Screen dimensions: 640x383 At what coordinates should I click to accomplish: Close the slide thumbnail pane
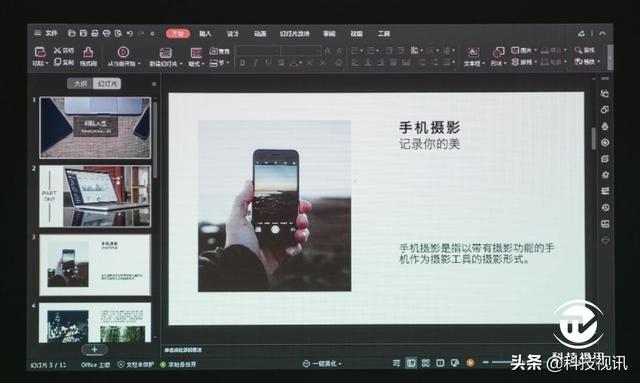point(154,84)
